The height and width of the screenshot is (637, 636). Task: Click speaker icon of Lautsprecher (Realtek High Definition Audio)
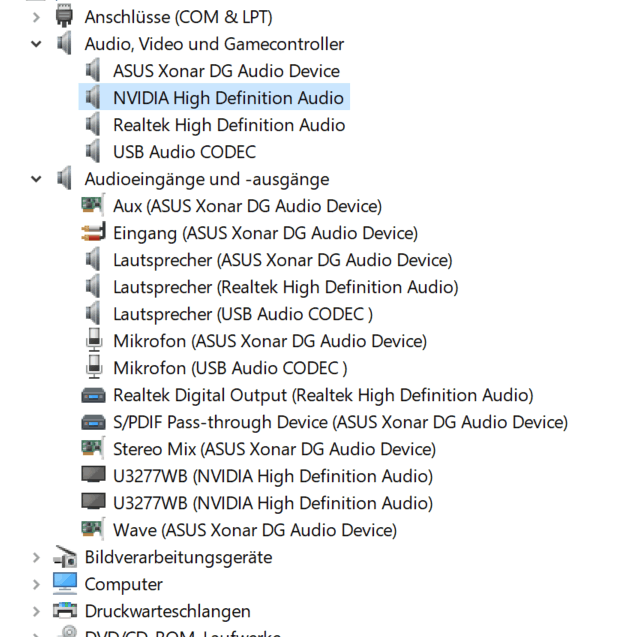93,286
